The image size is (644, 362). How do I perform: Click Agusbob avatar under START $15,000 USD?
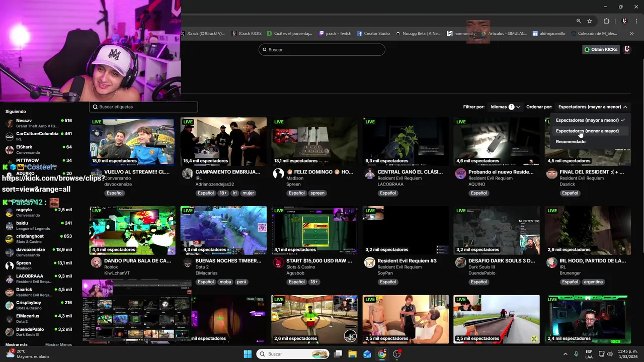(x=278, y=263)
